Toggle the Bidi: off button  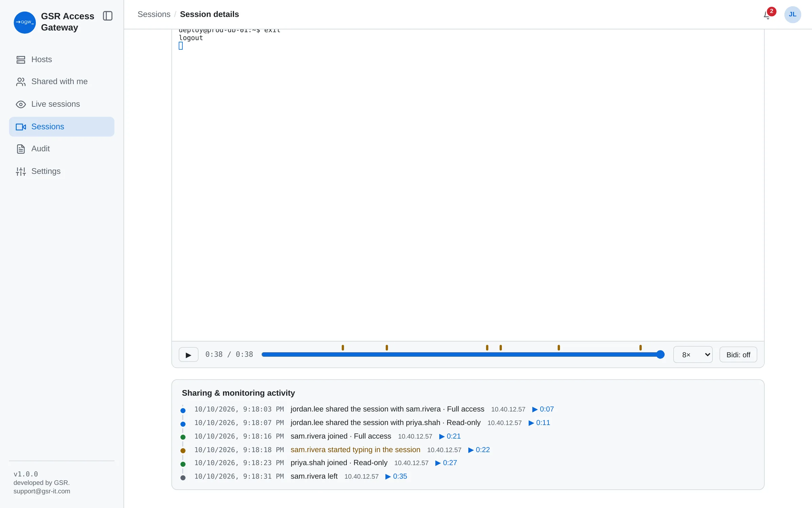[x=738, y=355]
